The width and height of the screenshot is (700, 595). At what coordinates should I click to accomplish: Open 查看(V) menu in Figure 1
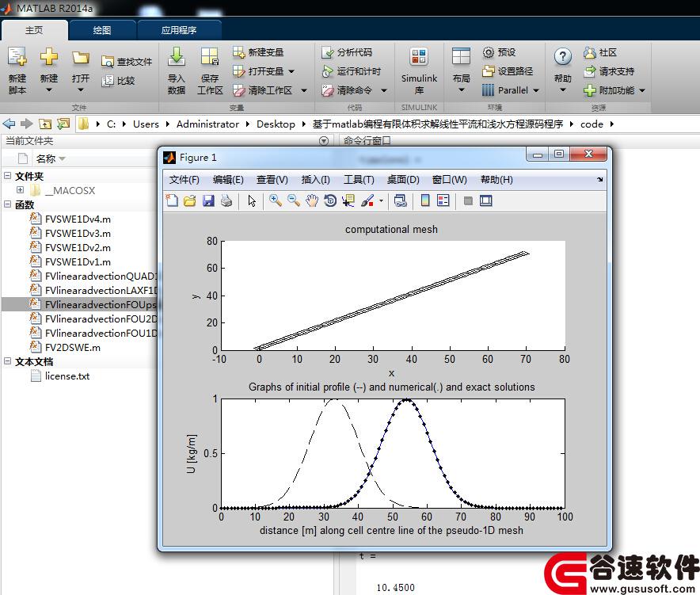[272, 180]
